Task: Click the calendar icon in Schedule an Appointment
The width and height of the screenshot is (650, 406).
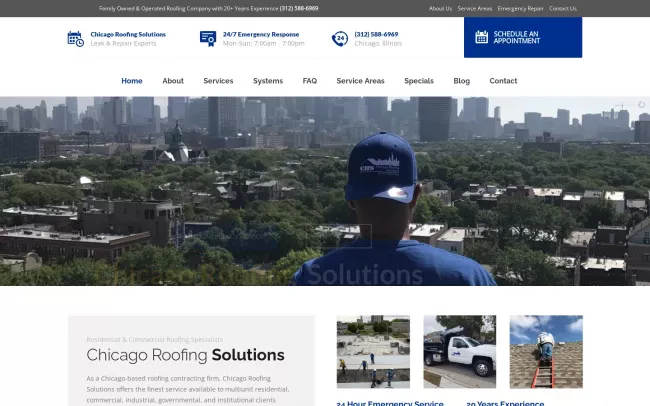Action: point(481,37)
